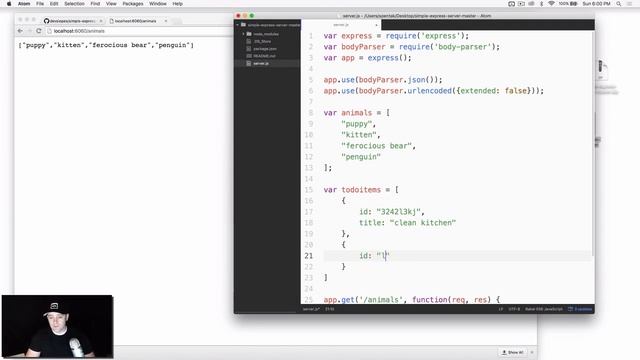
Task: Close the server.js editor tab
Action: click(376, 25)
